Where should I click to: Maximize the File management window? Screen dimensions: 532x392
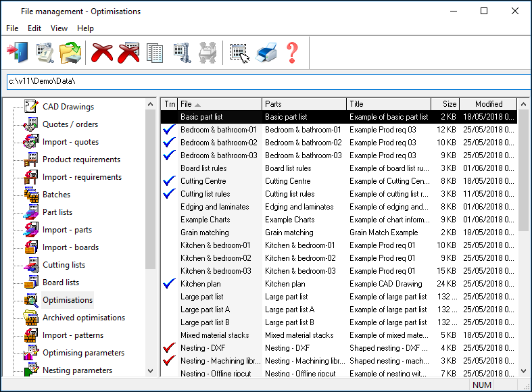(x=484, y=11)
